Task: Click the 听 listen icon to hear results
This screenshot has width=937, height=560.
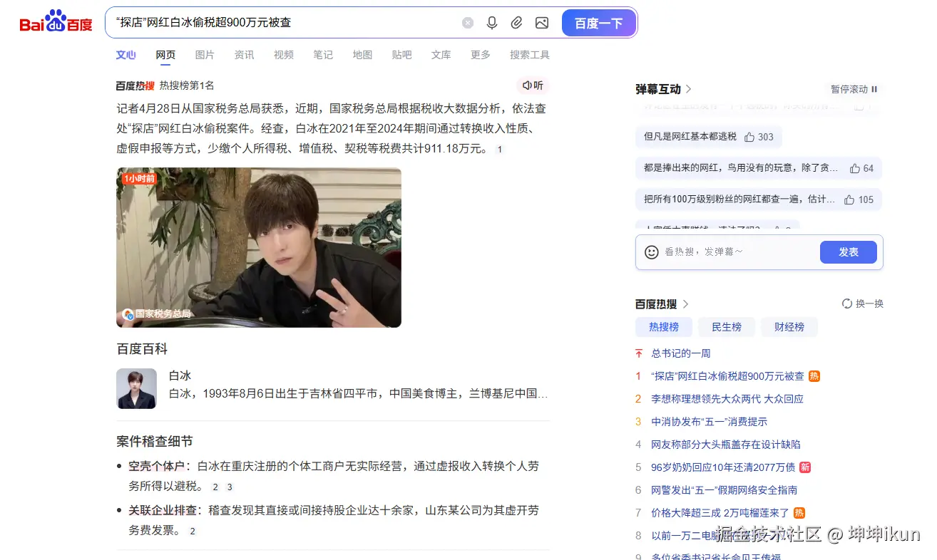Action: tap(533, 85)
